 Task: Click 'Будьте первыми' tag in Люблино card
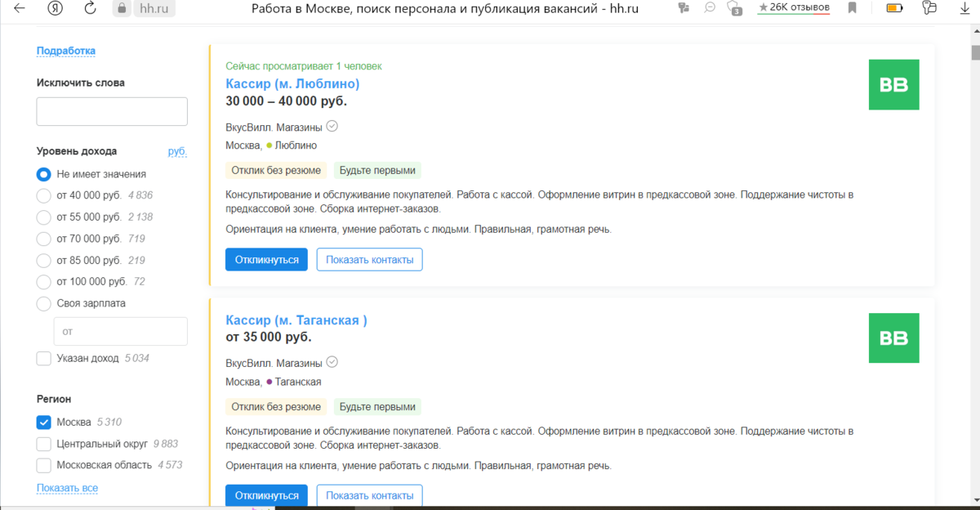377,171
